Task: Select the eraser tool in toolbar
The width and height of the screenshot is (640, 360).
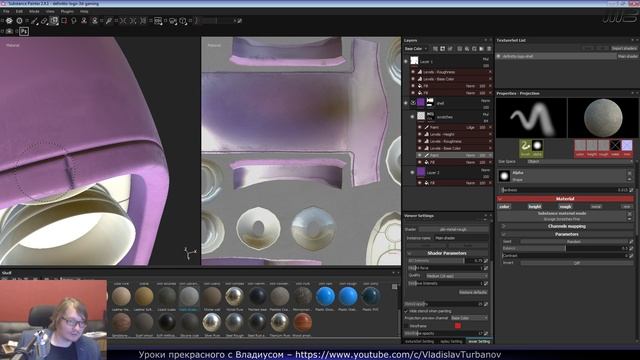Action: point(44,21)
